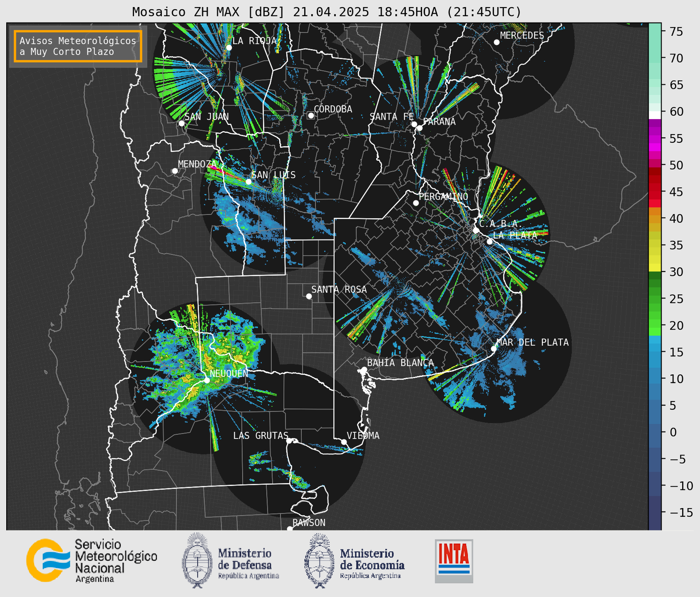
Task: Click the SAN JUAN city dot
Action: (181, 123)
